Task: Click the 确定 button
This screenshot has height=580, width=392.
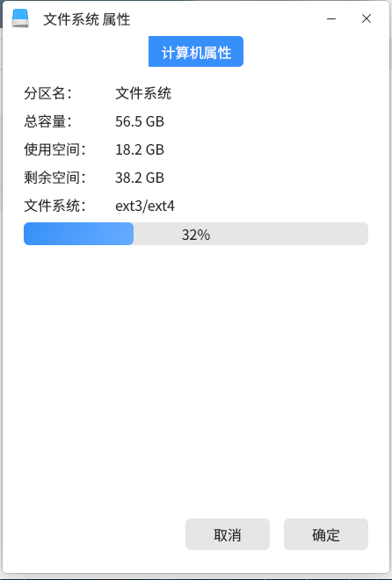Action: (x=326, y=534)
